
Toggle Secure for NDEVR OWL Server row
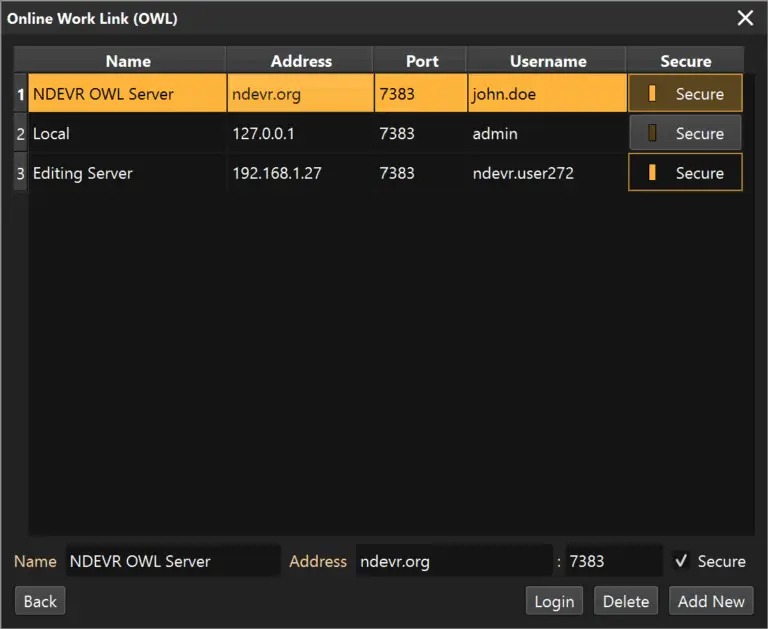pyautogui.click(x=685, y=94)
